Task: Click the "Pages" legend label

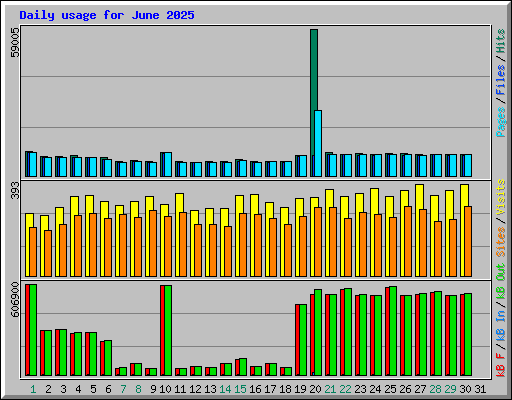Action: tap(501, 122)
